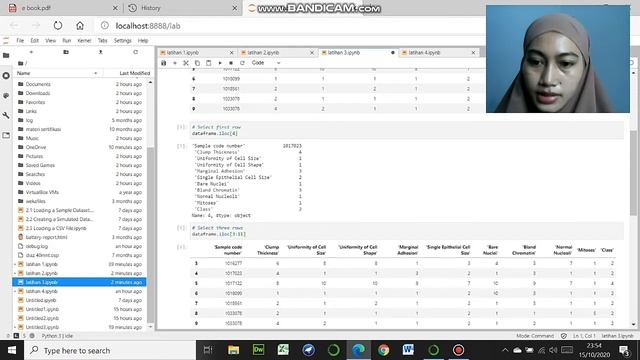Click the upload files icon

100,52
